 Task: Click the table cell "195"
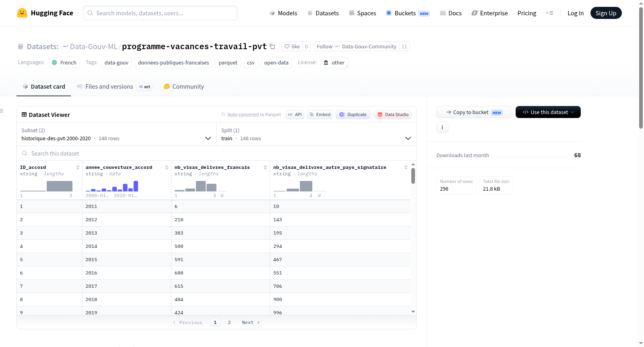(340, 233)
